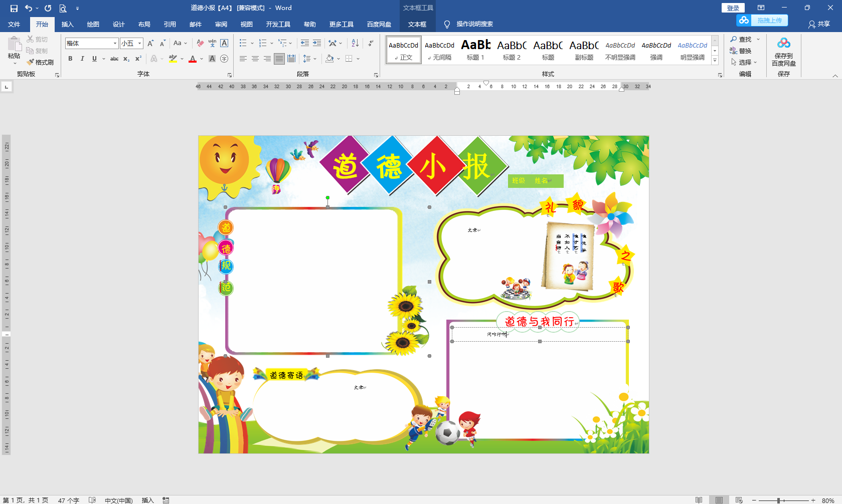Screen dimensions: 842x504
Task: Click the 拖拽上传 upload button
Action: click(762, 20)
